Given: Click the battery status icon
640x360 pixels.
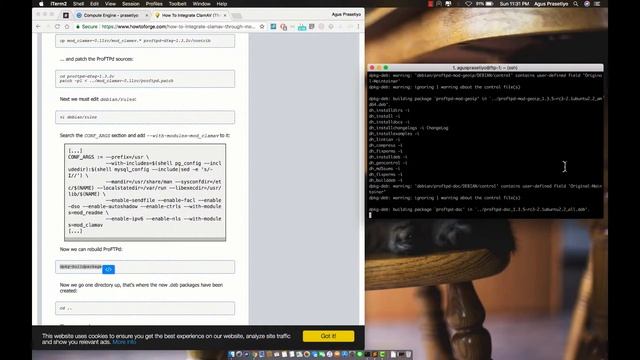Looking at the screenshot, I should 489,4.
